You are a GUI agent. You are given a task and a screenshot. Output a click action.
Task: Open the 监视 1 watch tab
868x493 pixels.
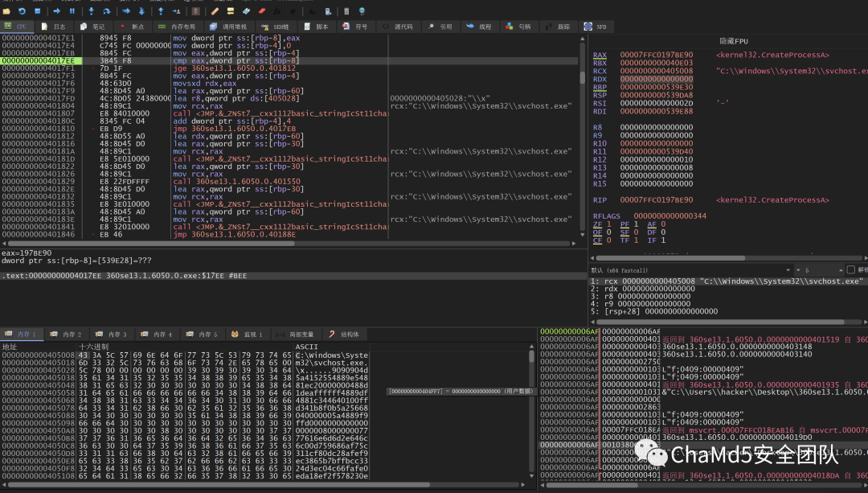click(248, 334)
